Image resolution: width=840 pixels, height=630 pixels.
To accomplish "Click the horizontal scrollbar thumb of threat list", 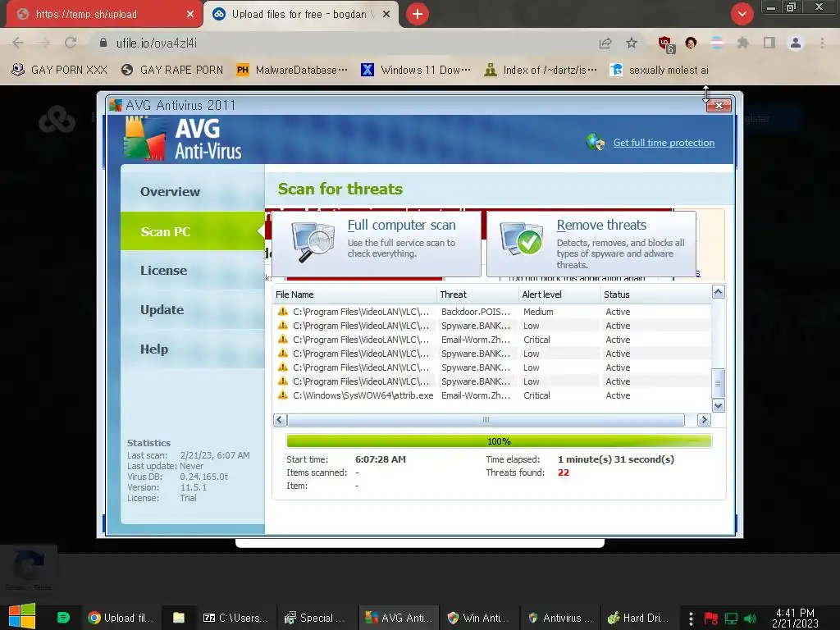I will (x=486, y=419).
